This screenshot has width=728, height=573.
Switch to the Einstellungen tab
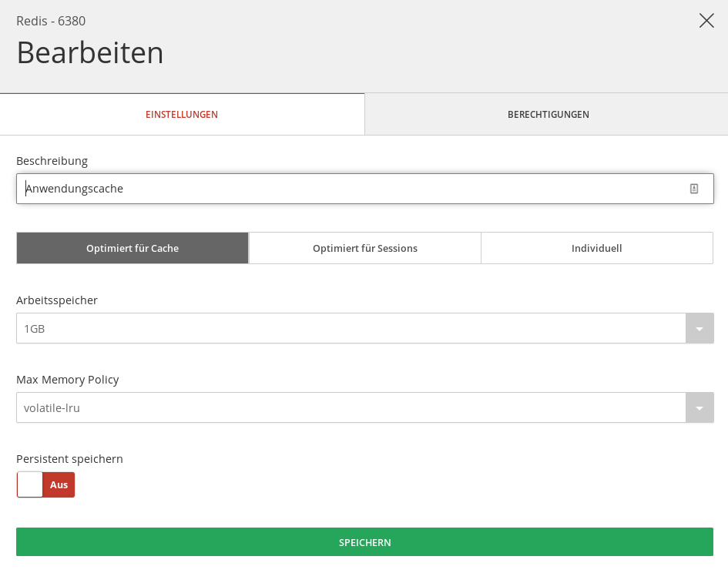182,114
